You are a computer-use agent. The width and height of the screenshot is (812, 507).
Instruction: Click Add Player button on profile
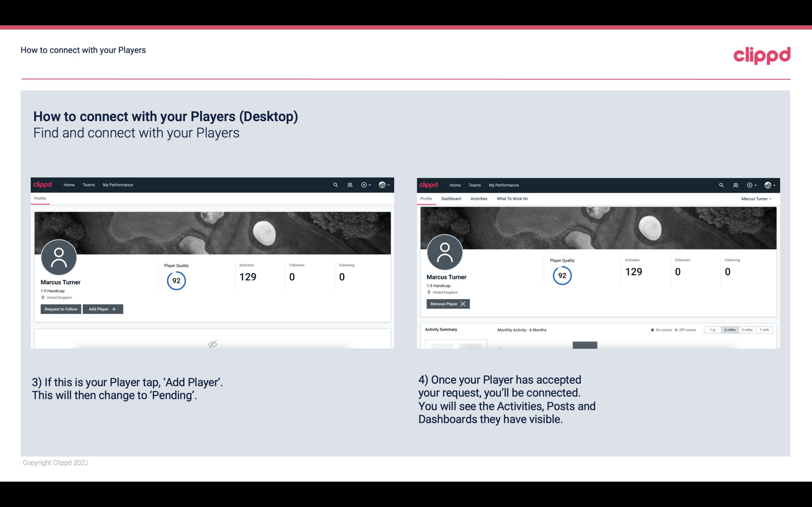[x=103, y=308]
